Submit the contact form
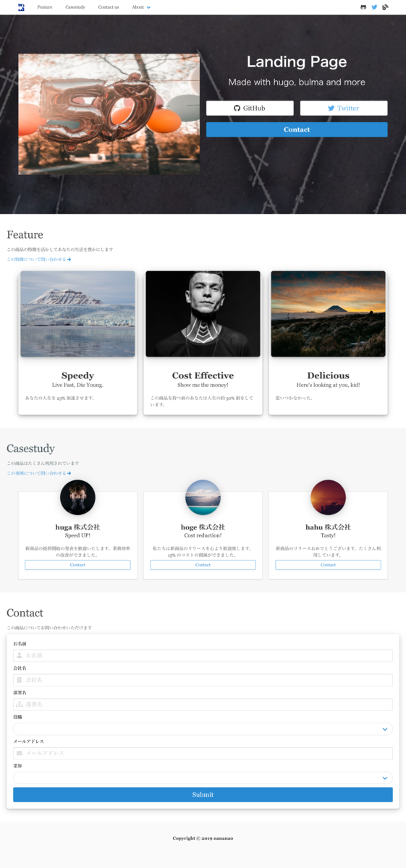The height and width of the screenshot is (868, 406). click(203, 794)
